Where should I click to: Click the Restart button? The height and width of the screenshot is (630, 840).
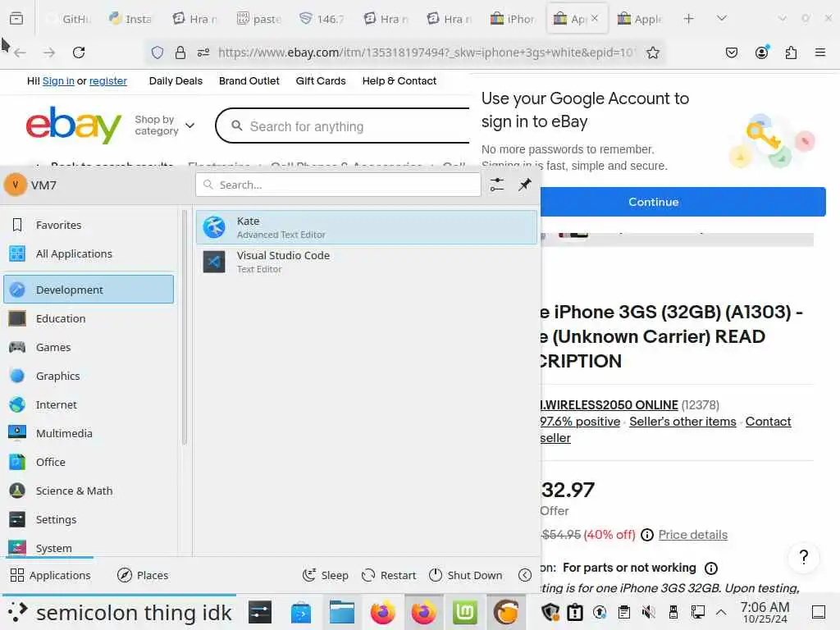tap(389, 575)
